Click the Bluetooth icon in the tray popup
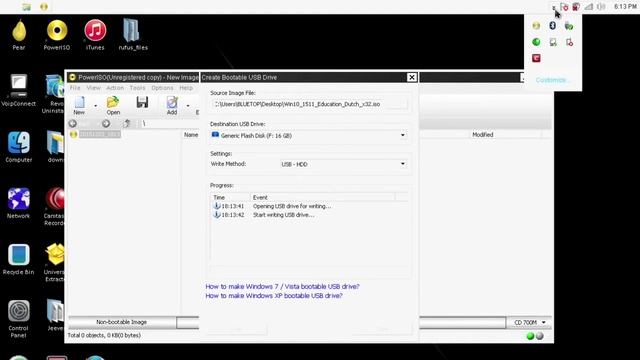640x360 pixels. [553, 26]
